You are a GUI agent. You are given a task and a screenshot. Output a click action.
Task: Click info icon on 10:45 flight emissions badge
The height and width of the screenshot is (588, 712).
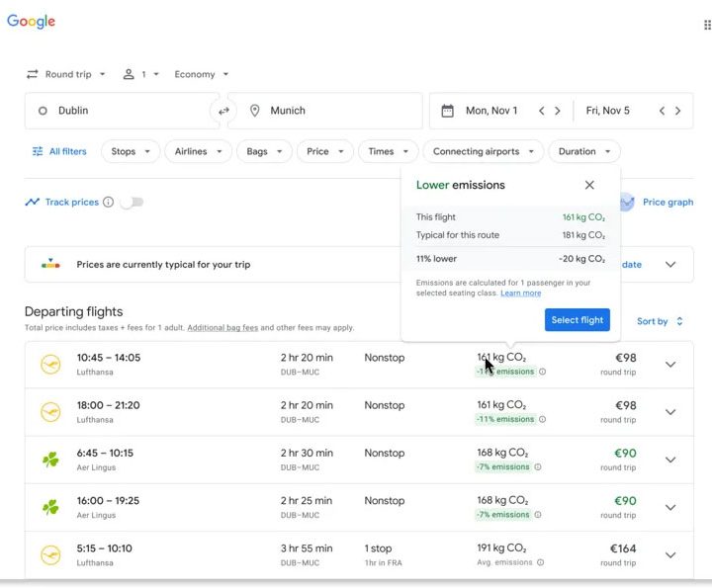click(x=542, y=372)
